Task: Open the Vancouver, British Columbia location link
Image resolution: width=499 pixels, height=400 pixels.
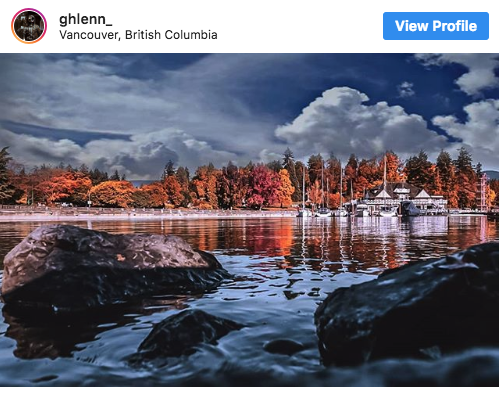Action: (x=138, y=35)
